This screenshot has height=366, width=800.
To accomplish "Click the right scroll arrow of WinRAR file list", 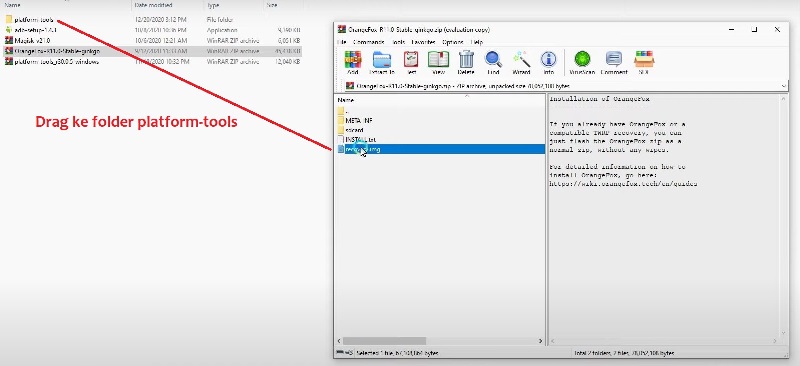I will point(541,340).
